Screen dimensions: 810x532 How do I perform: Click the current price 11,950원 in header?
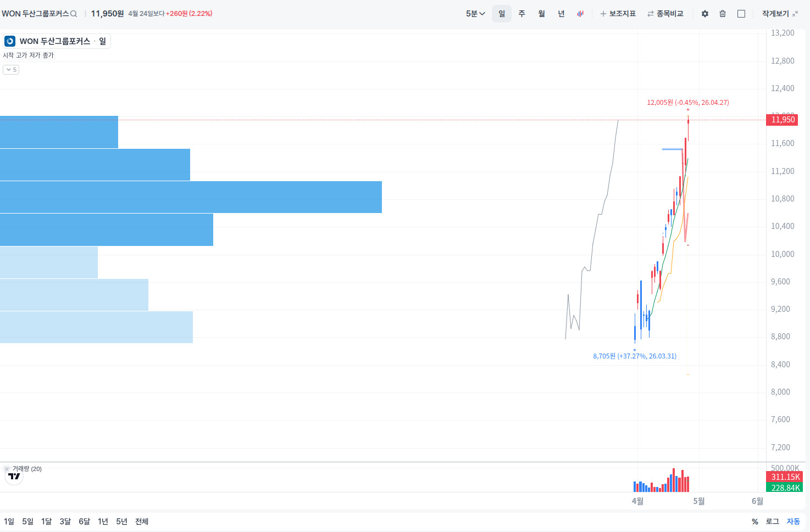(107, 14)
